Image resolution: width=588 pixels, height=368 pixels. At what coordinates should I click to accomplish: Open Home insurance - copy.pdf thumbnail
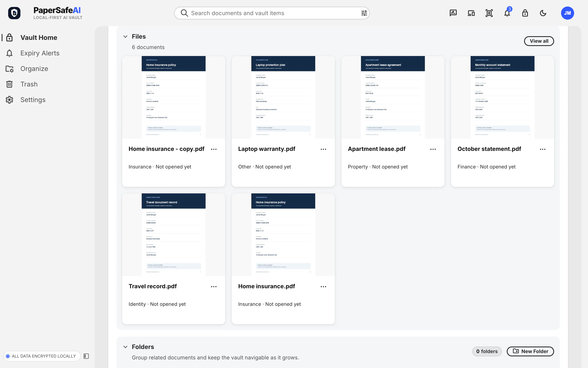point(174,97)
